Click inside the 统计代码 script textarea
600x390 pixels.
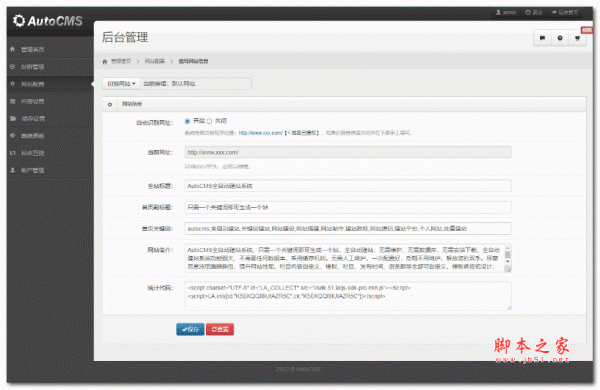tap(348, 296)
